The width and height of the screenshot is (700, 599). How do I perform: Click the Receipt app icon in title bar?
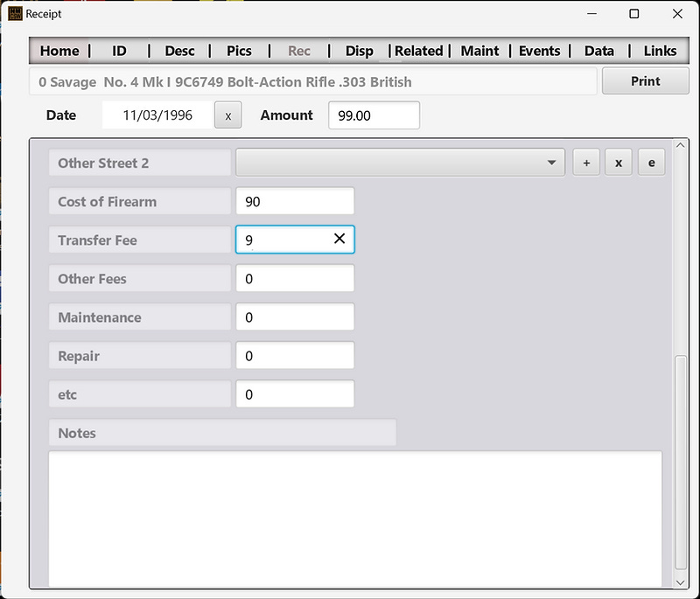15,14
